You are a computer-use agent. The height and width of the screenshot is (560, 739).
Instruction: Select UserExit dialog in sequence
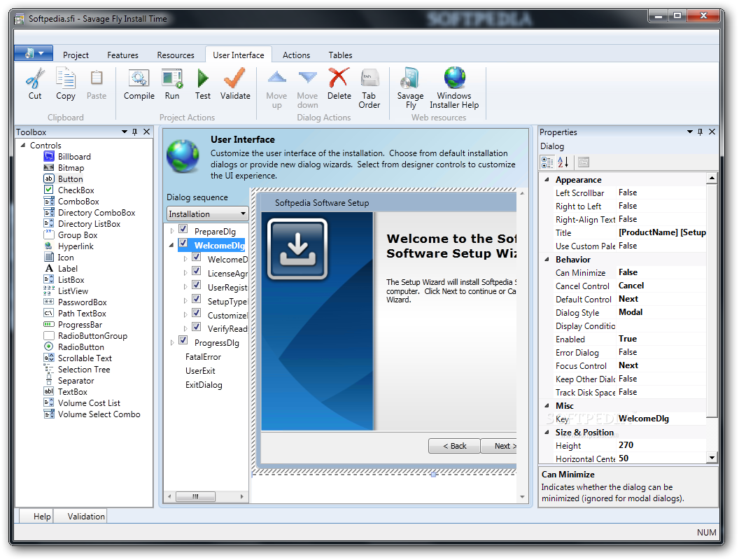point(200,371)
